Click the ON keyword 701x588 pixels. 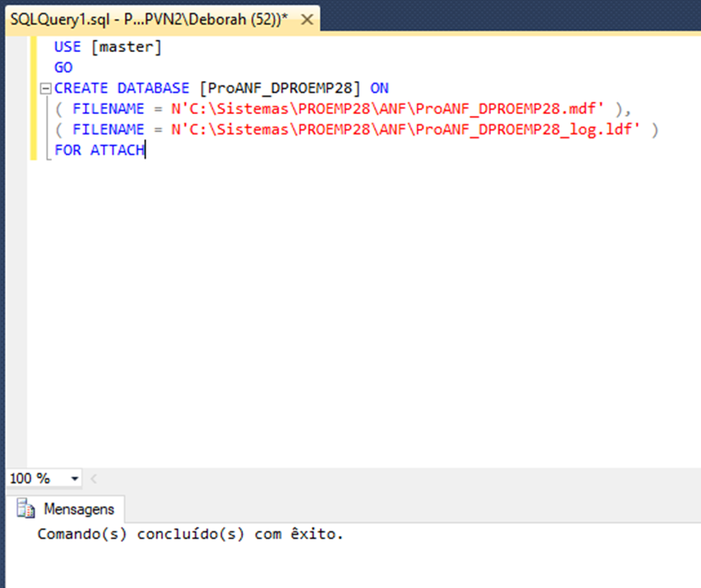379,88
